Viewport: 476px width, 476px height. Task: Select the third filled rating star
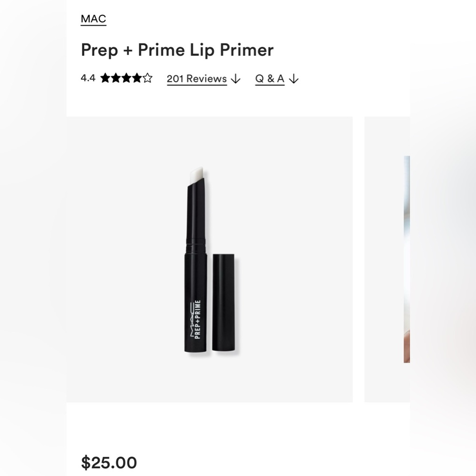127,79
